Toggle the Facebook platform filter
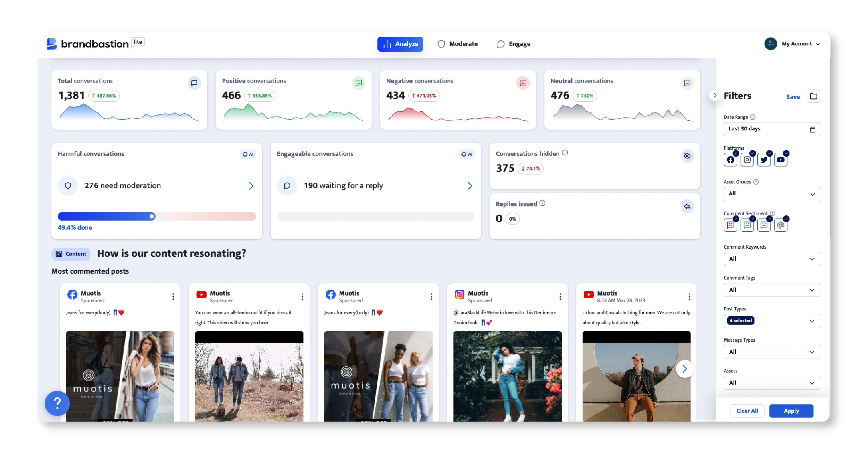The height and width of the screenshot is (454, 868). [731, 160]
